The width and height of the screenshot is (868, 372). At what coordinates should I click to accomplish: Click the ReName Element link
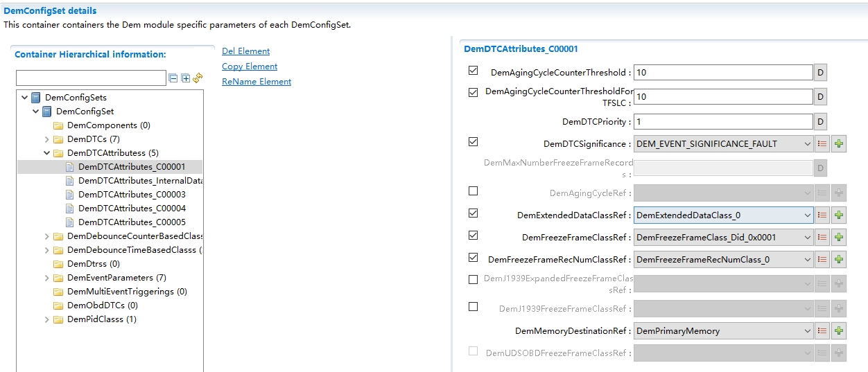tap(257, 82)
